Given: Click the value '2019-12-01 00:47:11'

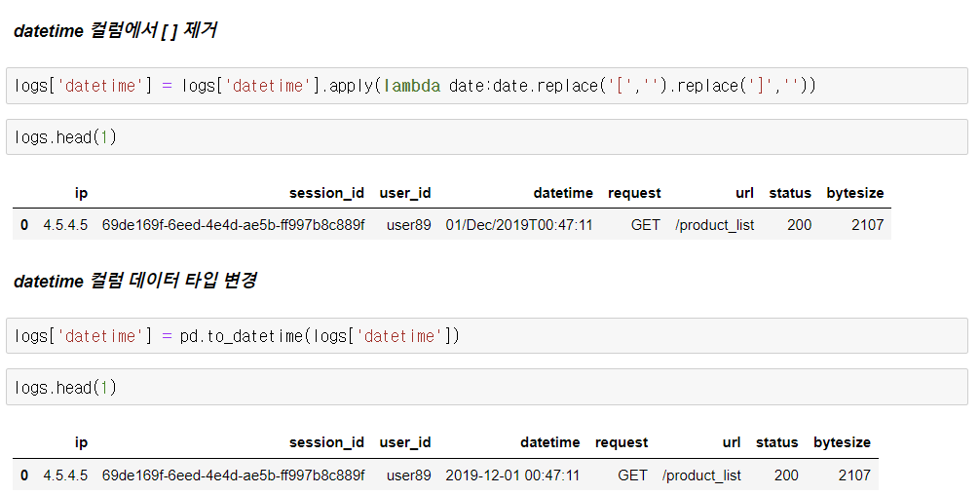Looking at the screenshot, I should click(512, 475).
